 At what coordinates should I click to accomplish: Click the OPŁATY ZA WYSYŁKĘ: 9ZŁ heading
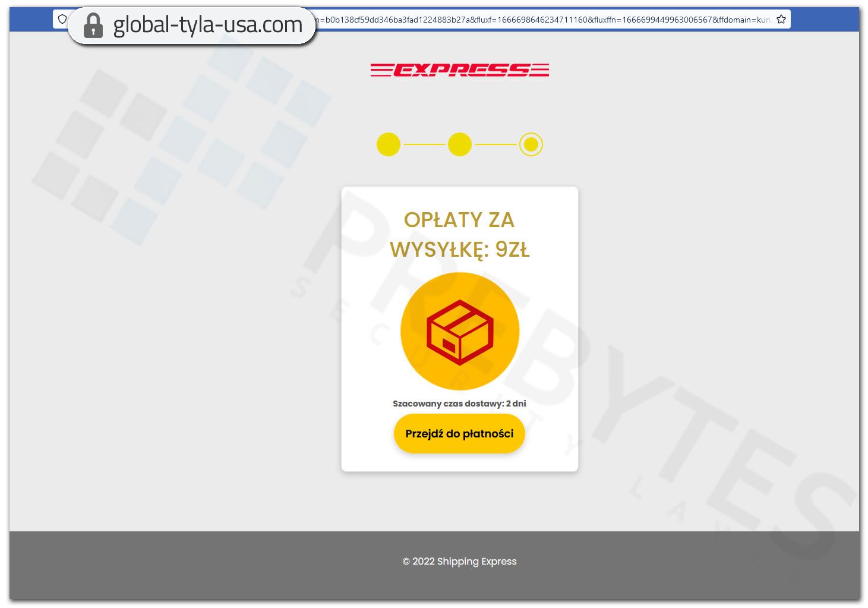[459, 235]
